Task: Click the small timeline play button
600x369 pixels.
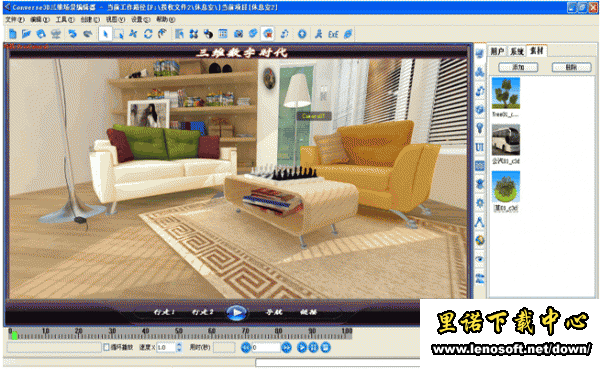Action: 302,348
